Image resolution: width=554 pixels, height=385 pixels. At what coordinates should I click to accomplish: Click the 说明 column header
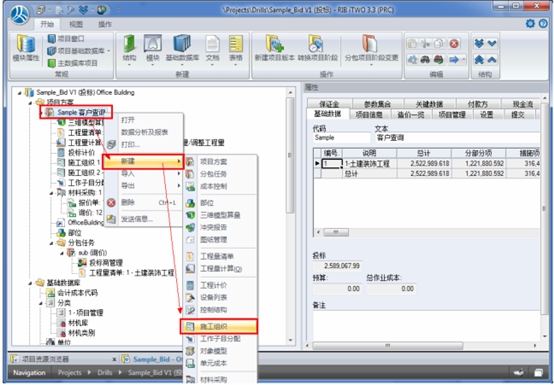(370, 153)
